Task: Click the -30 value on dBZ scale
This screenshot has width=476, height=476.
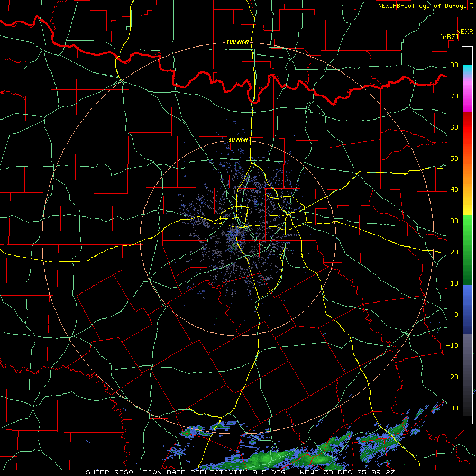Action: (x=452, y=408)
